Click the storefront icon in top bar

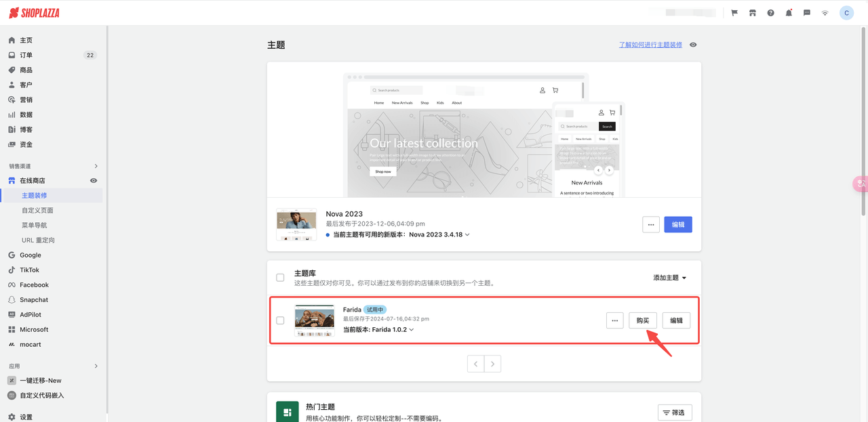(752, 13)
